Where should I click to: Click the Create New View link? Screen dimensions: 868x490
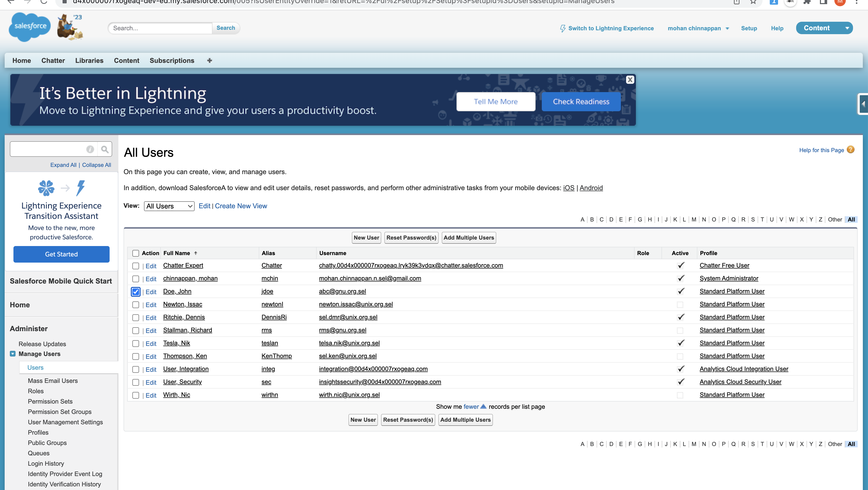[241, 206]
